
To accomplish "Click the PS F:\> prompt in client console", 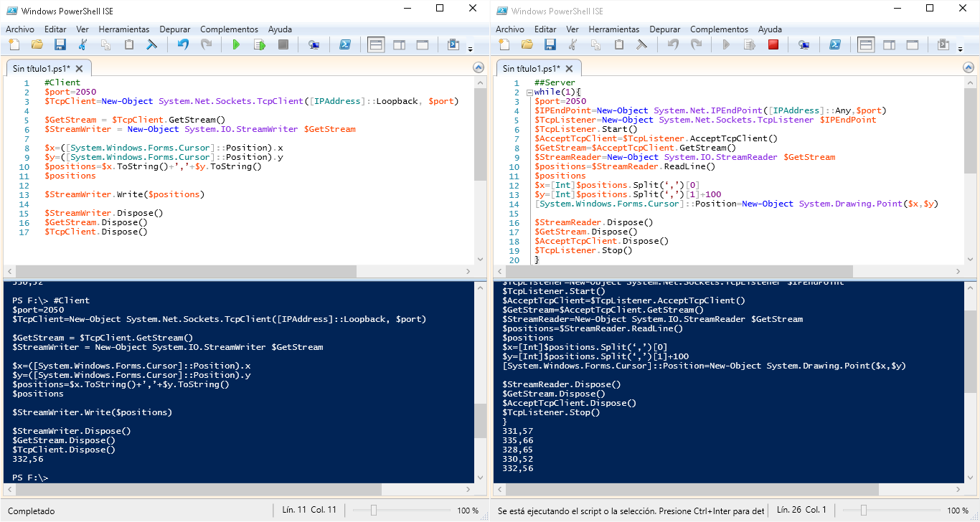I will coord(30,478).
